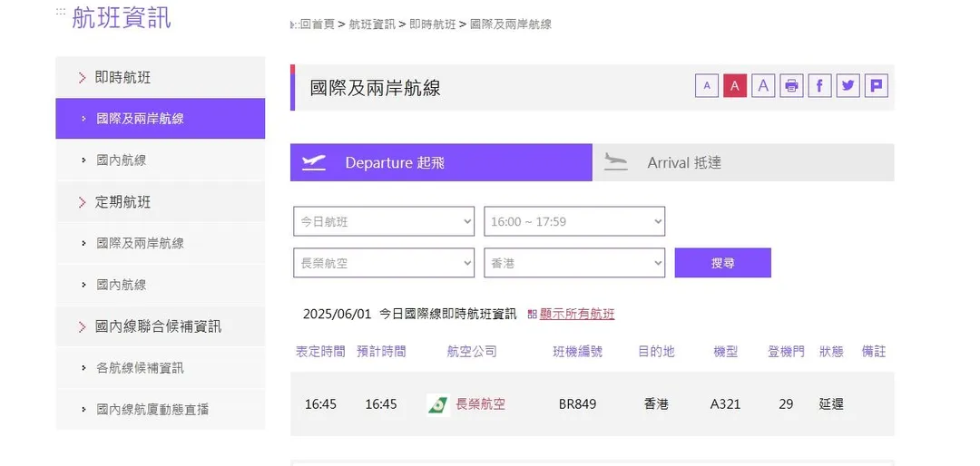Click 長榮航空 airline link in table row
The height and width of the screenshot is (466, 980).
(x=481, y=404)
